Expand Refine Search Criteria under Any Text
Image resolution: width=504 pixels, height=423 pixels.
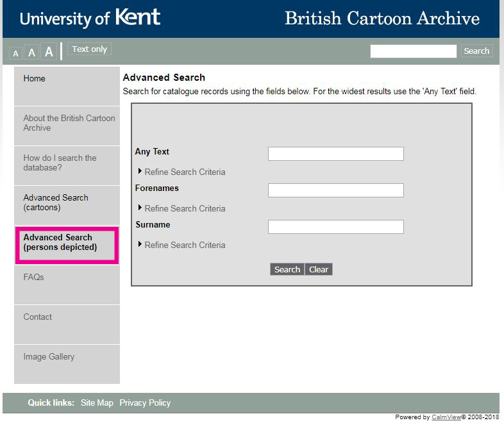point(184,172)
